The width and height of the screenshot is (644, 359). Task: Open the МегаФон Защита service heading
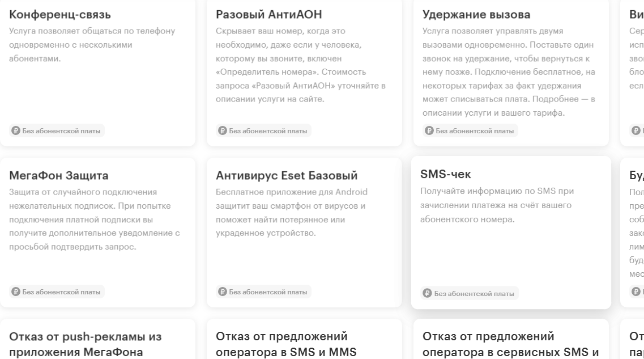point(59,175)
